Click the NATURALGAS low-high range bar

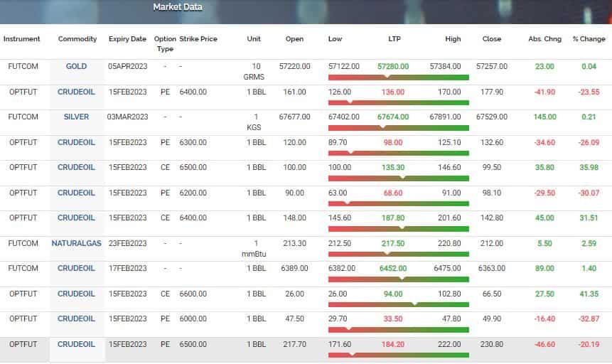[x=399, y=255]
